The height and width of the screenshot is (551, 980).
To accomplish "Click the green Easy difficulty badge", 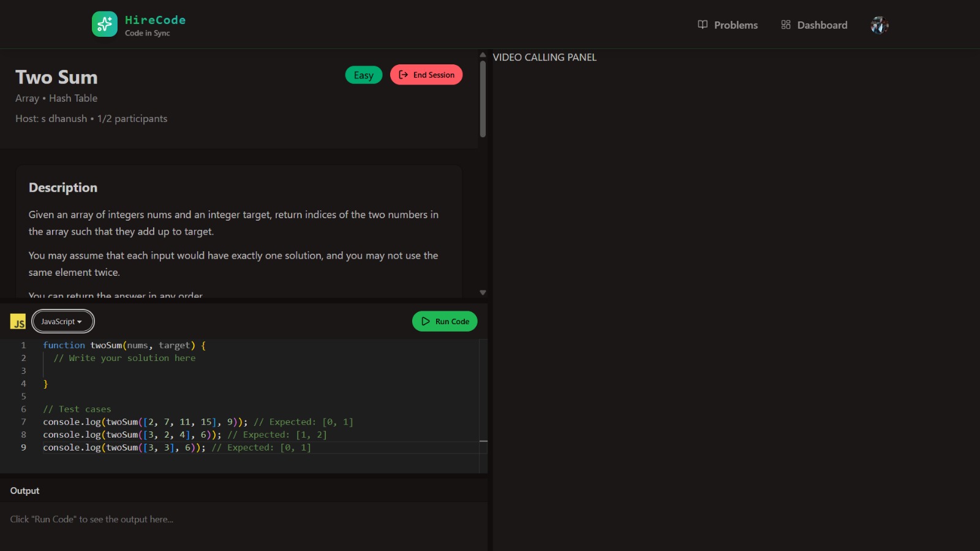I will (363, 75).
